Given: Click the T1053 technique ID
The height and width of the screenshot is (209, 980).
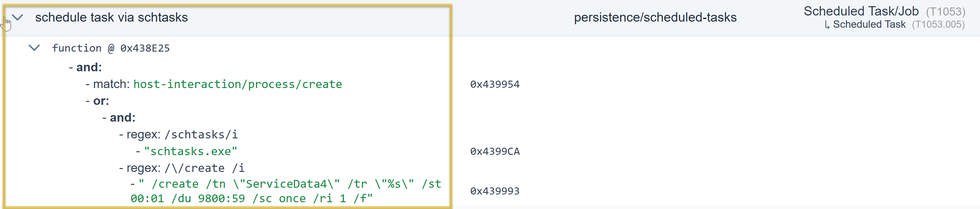Looking at the screenshot, I should point(945,12).
